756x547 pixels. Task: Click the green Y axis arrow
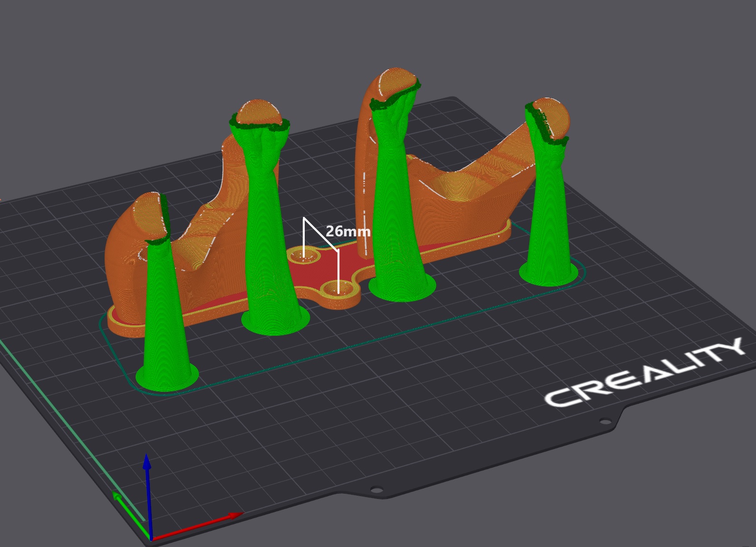pos(132,516)
